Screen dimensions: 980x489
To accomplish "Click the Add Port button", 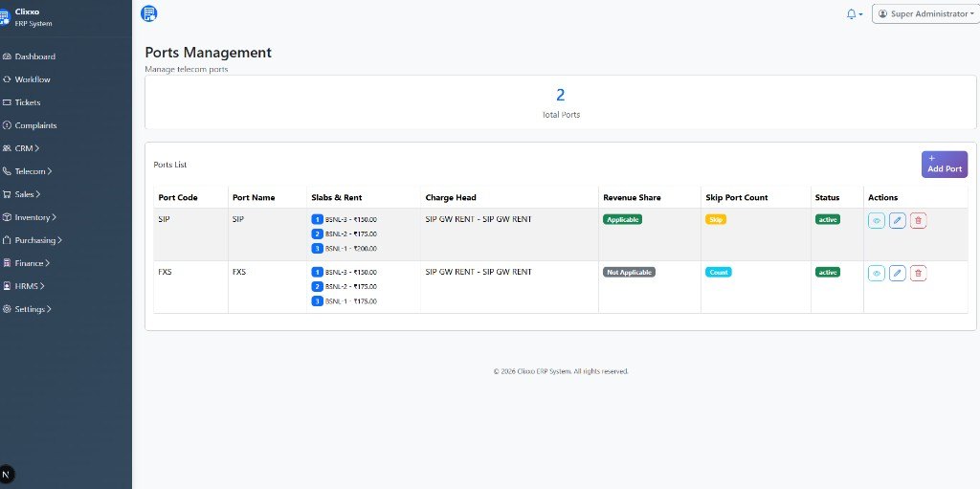I will pos(945,165).
